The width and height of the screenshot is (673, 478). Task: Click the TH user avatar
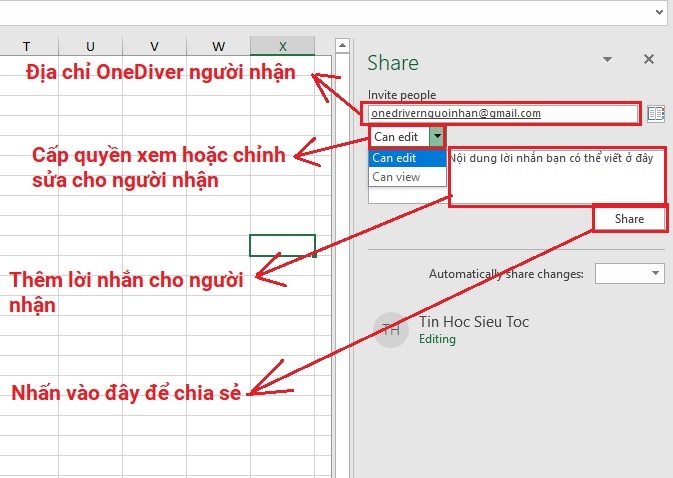point(391,330)
